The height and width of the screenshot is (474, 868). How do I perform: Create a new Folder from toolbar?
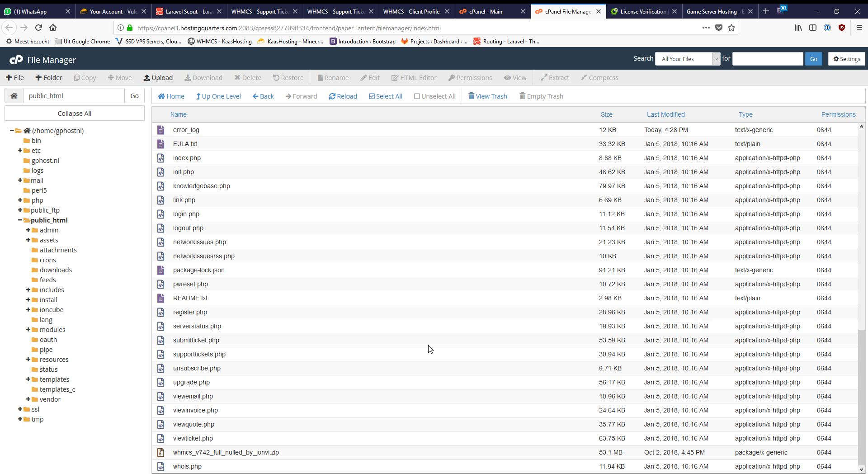pos(49,78)
